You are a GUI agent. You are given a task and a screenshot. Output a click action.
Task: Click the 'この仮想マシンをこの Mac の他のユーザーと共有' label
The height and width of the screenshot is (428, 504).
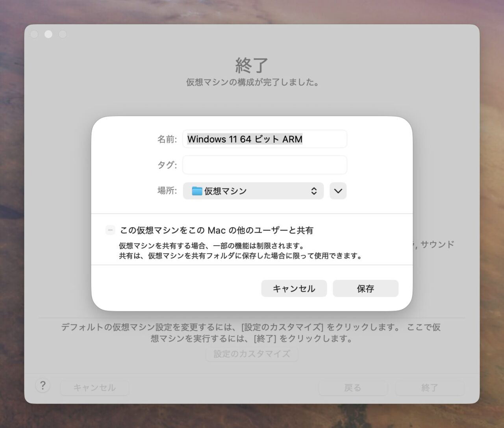(217, 230)
